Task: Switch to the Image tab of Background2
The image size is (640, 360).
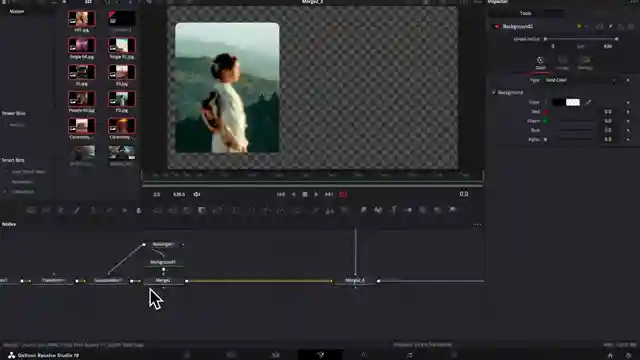Action: pyautogui.click(x=562, y=63)
